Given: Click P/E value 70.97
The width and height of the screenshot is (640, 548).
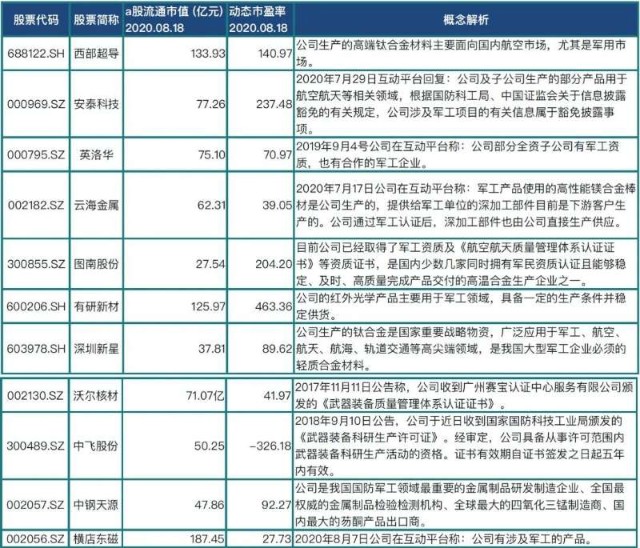Looking at the screenshot, I should pos(278,155).
